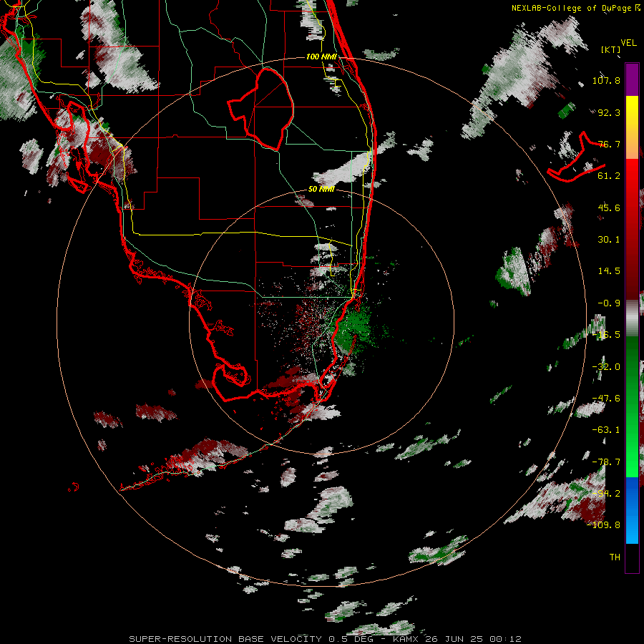Click the 107.8 velocity scale value
This screenshot has width=644, height=644.
point(606,80)
